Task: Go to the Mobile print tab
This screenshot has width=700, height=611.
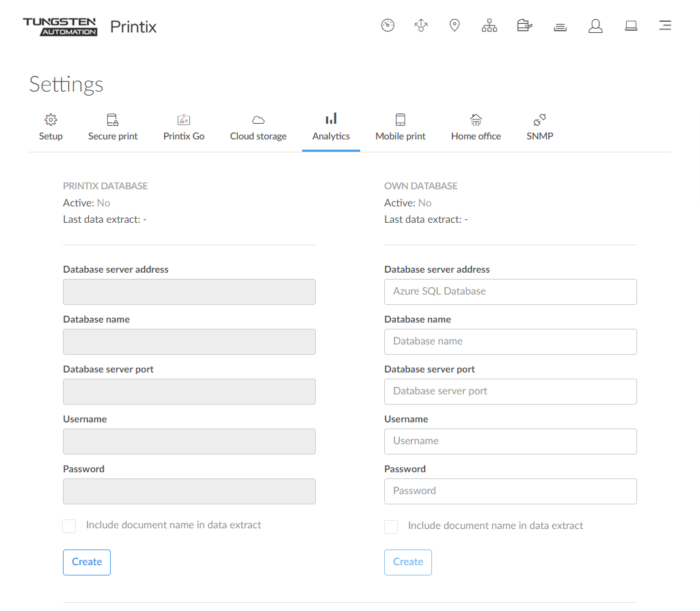Action: [x=401, y=128]
